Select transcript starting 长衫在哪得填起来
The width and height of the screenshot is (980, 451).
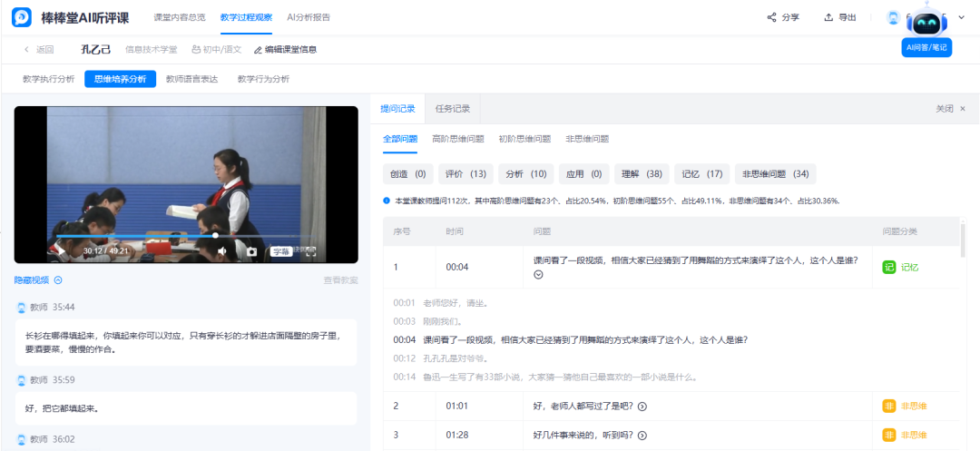[x=186, y=342]
